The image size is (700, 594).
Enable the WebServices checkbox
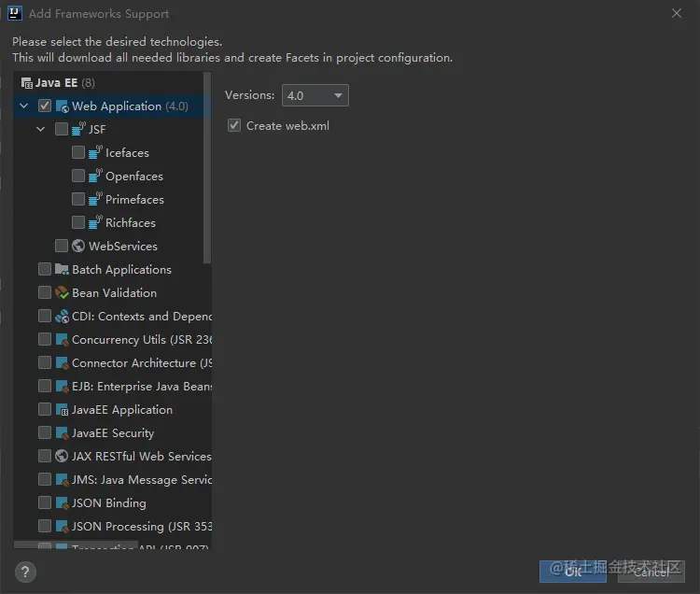pyautogui.click(x=62, y=246)
